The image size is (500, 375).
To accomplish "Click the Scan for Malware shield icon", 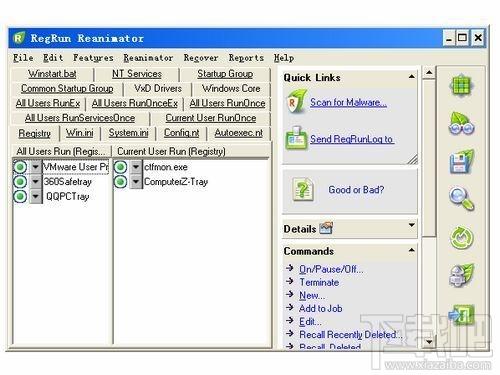I will 296,102.
